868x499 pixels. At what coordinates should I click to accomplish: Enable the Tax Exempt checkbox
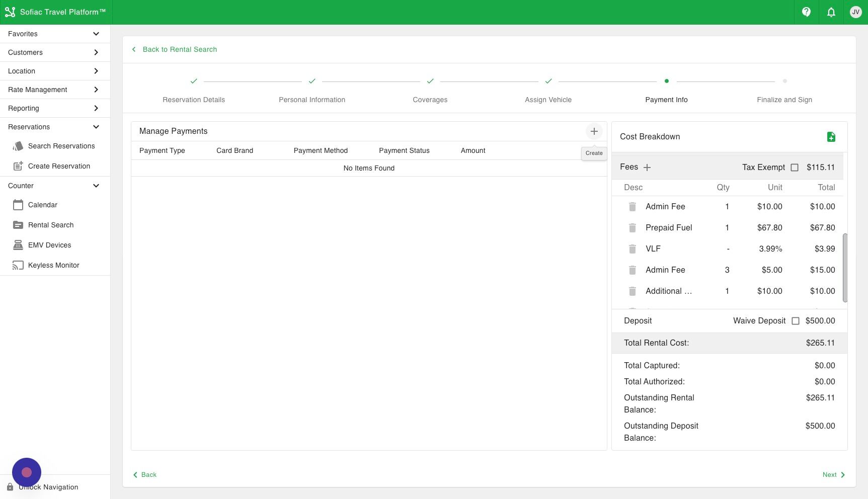click(795, 167)
